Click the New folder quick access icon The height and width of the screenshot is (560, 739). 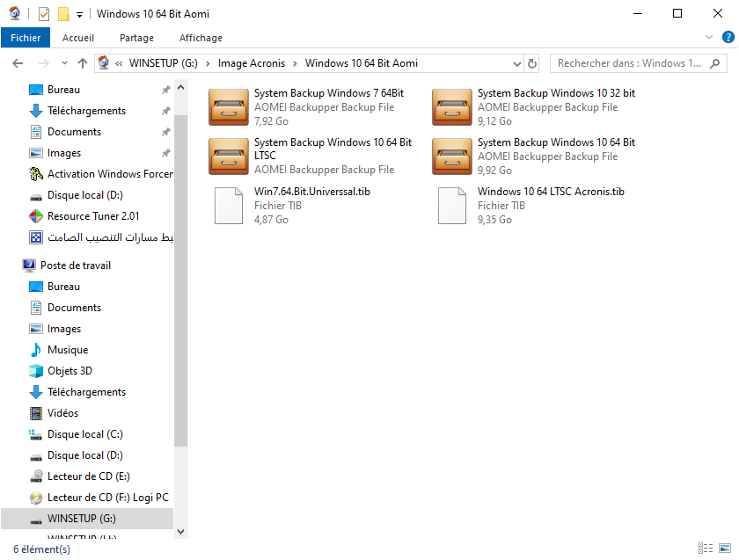pyautogui.click(x=63, y=14)
